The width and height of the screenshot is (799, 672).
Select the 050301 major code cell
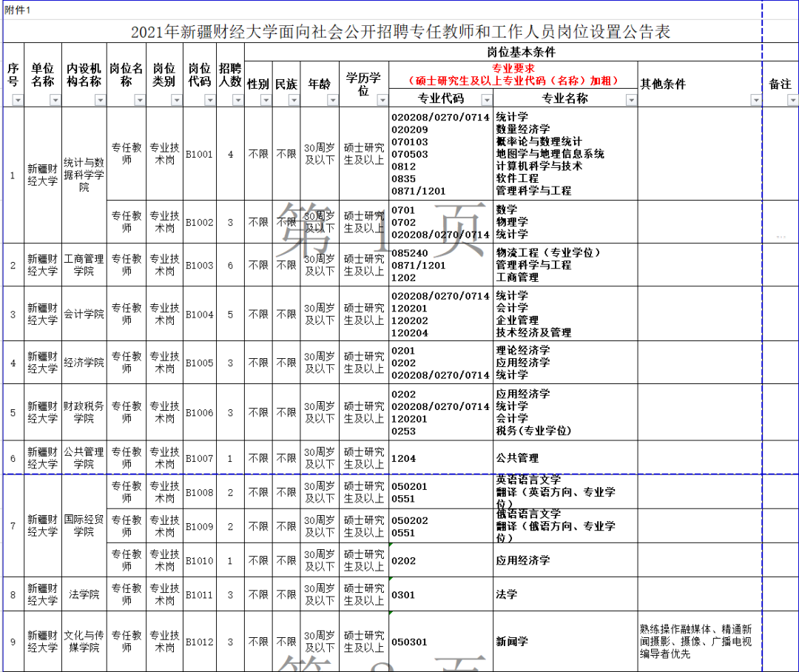click(441, 642)
